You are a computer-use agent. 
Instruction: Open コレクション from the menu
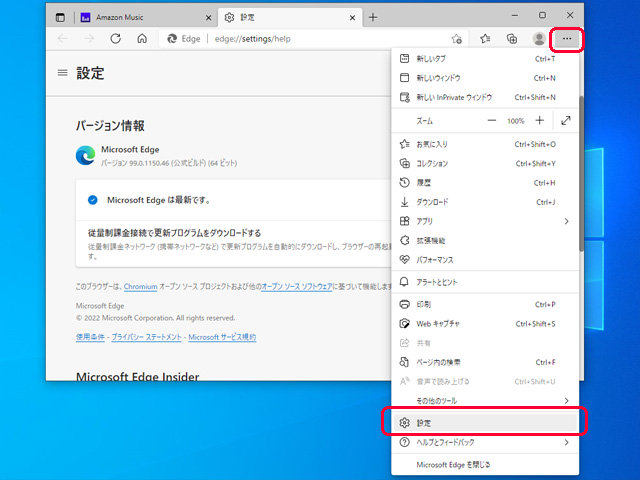tap(485, 163)
